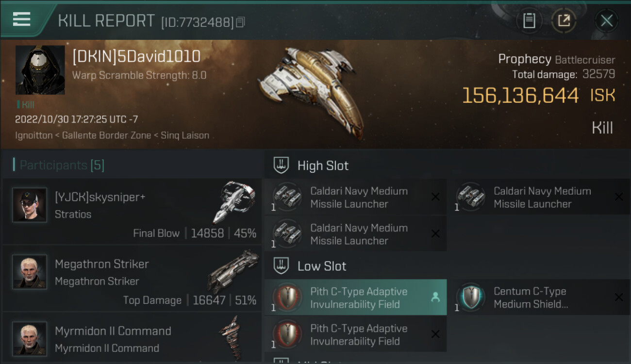Copy the kill report ID icon
Screen dimensions: 631x364
(241, 22)
